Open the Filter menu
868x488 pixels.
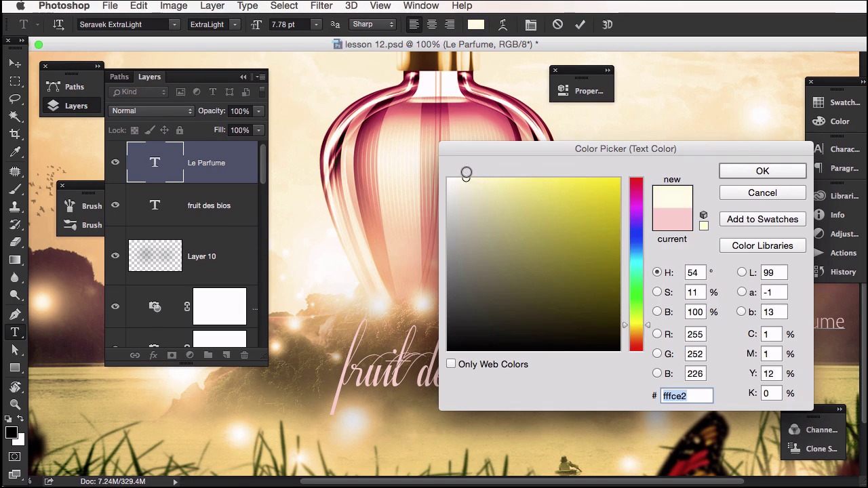321,5
